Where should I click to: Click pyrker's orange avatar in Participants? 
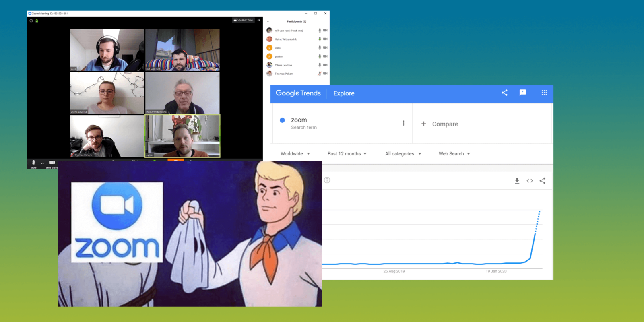pyautogui.click(x=269, y=56)
